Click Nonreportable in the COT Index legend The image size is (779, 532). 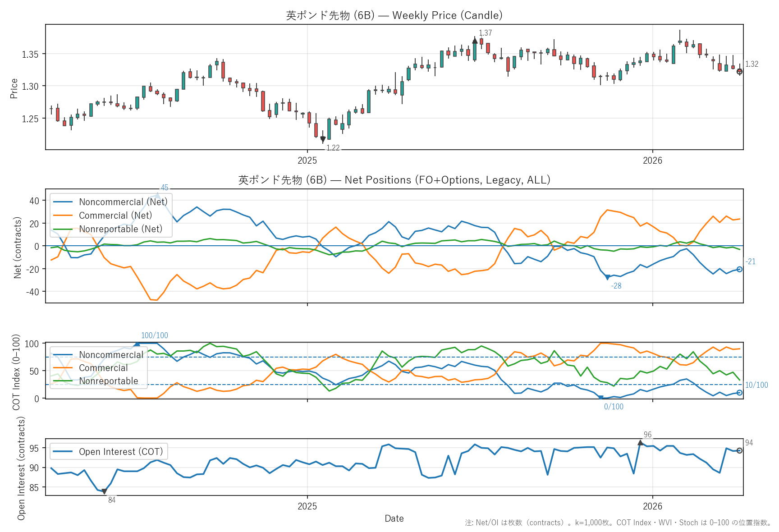pyautogui.click(x=109, y=381)
